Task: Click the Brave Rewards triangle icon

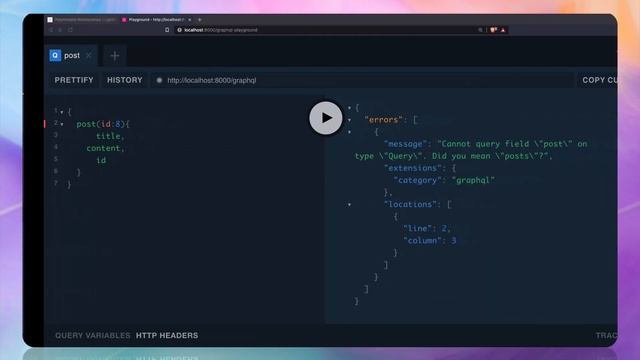Action: pyautogui.click(x=503, y=30)
